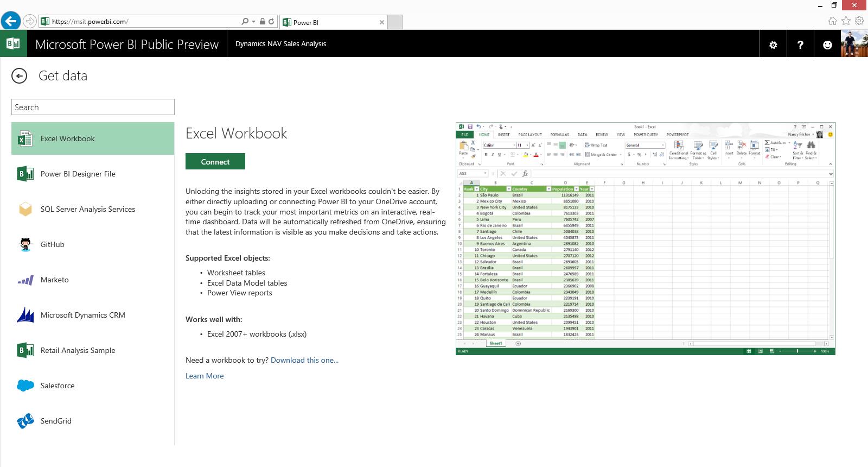Open a new browser tab

pos(395,22)
